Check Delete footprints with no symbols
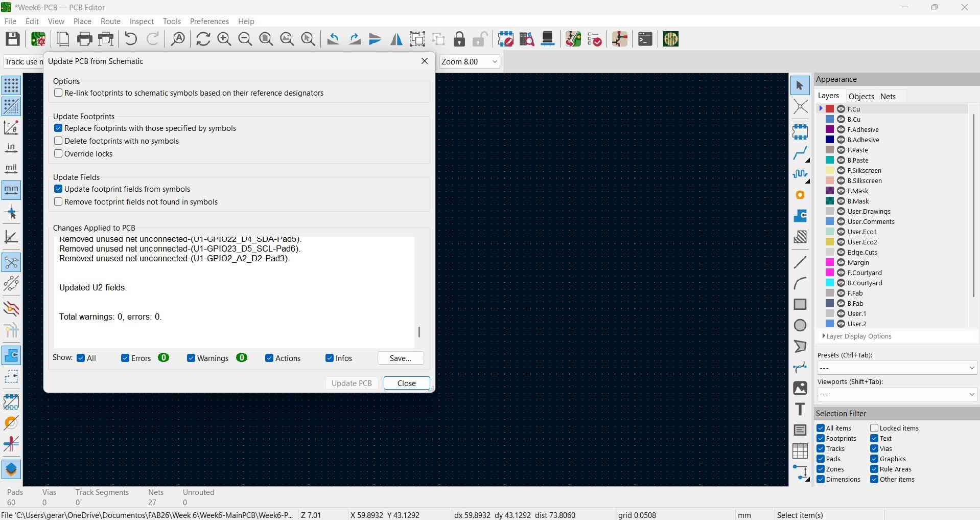 (x=58, y=141)
